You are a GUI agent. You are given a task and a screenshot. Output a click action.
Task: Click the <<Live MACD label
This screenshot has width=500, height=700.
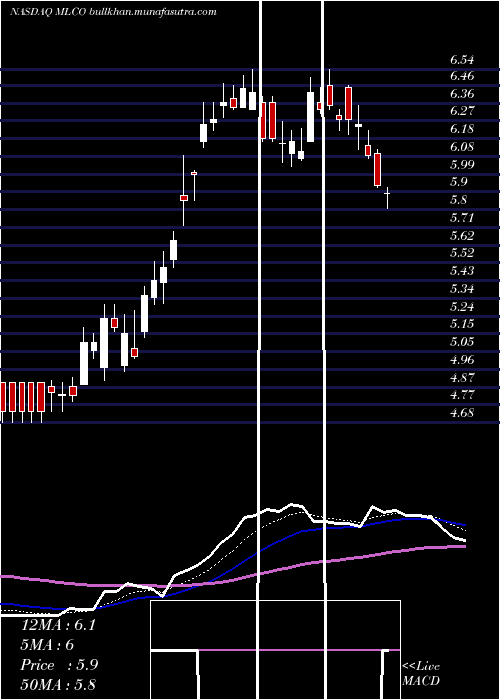[x=421, y=673]
